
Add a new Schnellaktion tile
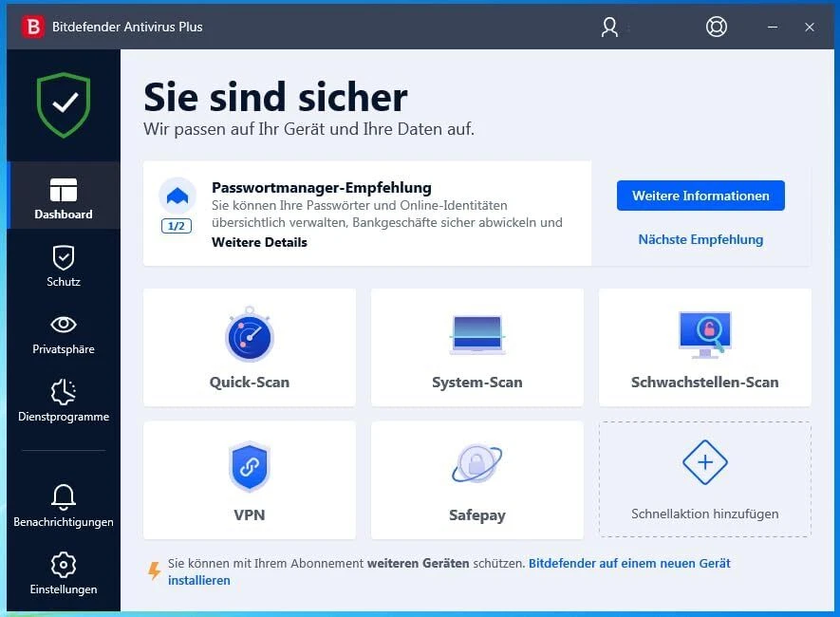tap(704, 479)
